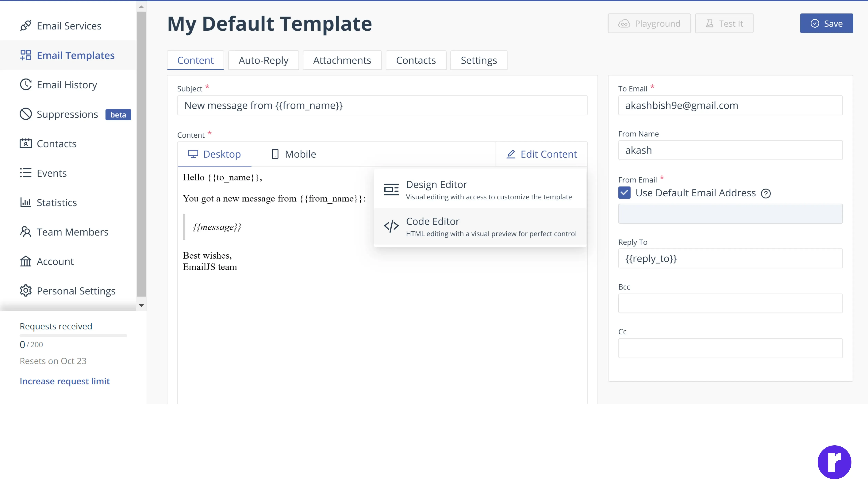The width and height of the screenshot is (868, 495).
Task: Click the beta badge next to Suppressions
Action: 118,115
